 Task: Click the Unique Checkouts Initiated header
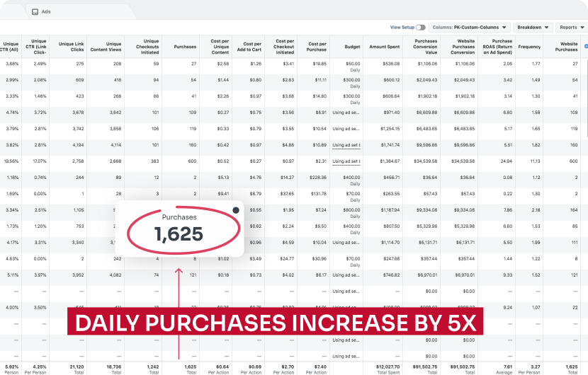coord(145,47)
